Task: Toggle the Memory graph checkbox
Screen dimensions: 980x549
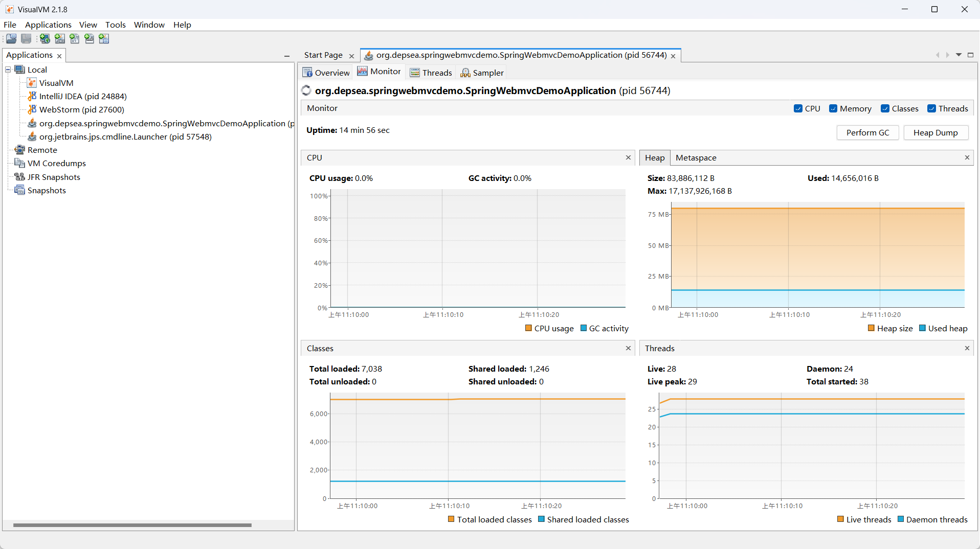Action: (x=833, y=108)
